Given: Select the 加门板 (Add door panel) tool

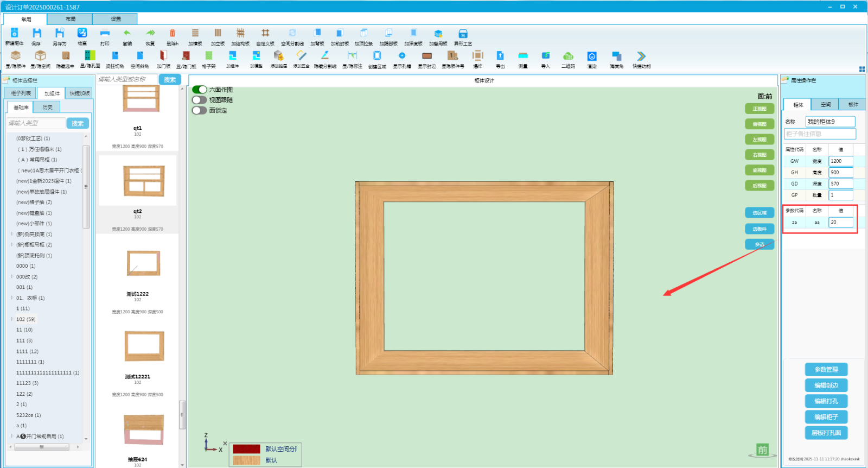Looking at the screenshot, I should (x=163, y=56).
